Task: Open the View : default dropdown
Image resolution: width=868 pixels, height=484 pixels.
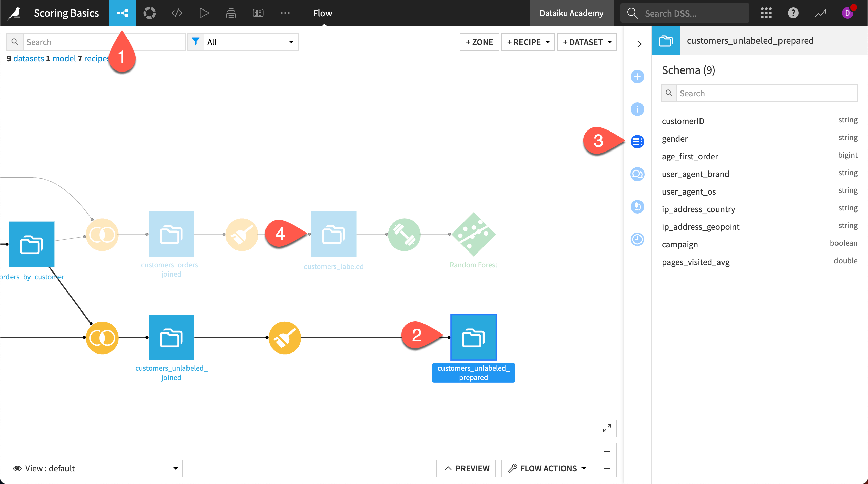Action: 95,468
